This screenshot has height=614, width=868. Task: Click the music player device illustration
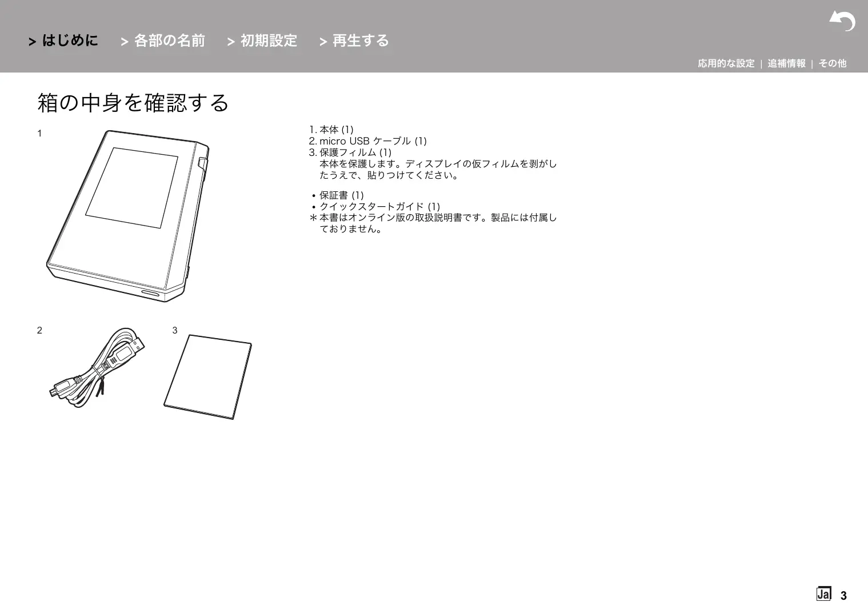click(128, 215)
